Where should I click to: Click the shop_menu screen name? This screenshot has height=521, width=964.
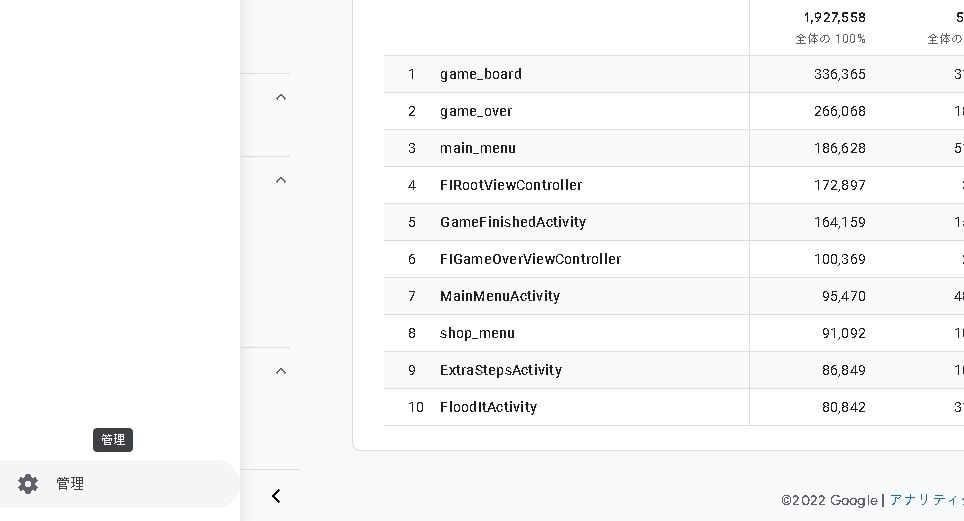coord(477,333)
